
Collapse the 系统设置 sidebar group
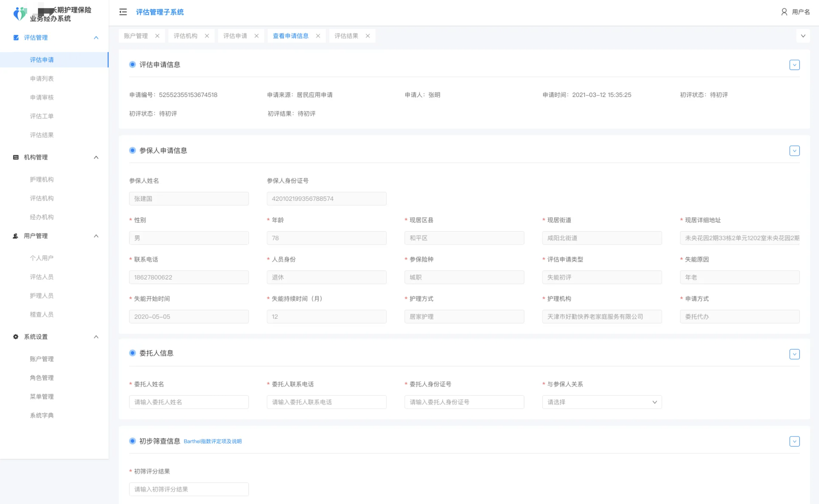pyautogui.click(x=96, y=337)
